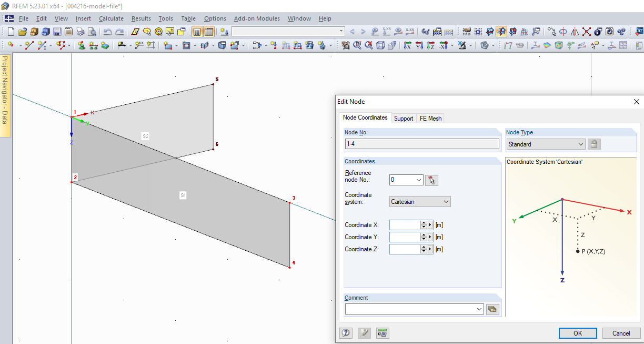Open the Coordinate system dropdown
644x344 pixels.
tap(446, 202)
